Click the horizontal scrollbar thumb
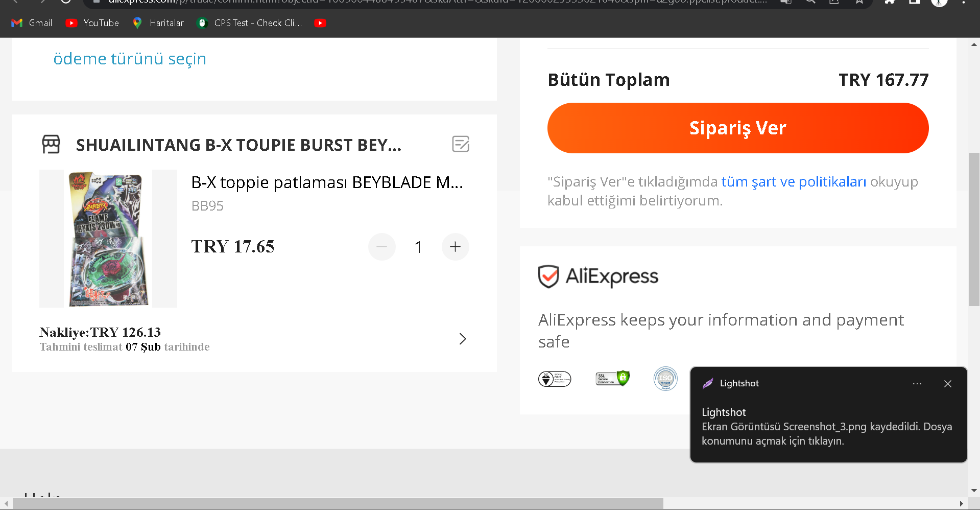Viewport: 980px width, 510px height. [x=338, y=504]
